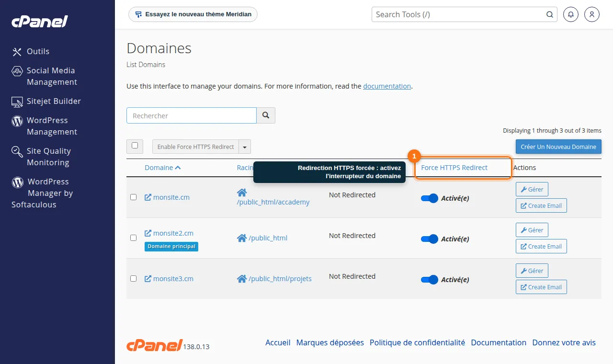Click Create Email for monsite2.cm
The height and width of the screenshot is (364, 613).
(x=541, y=246)
